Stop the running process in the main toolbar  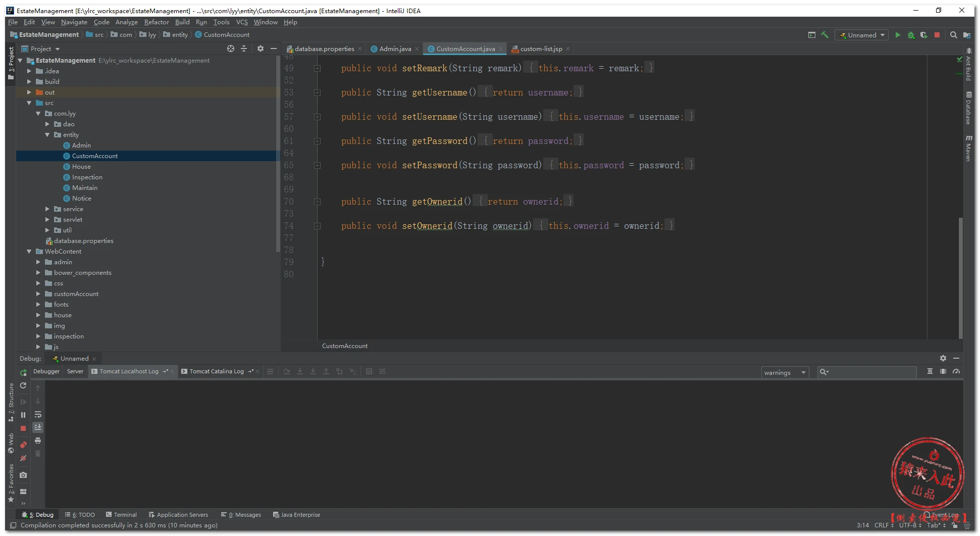click(x=937, y=35)
